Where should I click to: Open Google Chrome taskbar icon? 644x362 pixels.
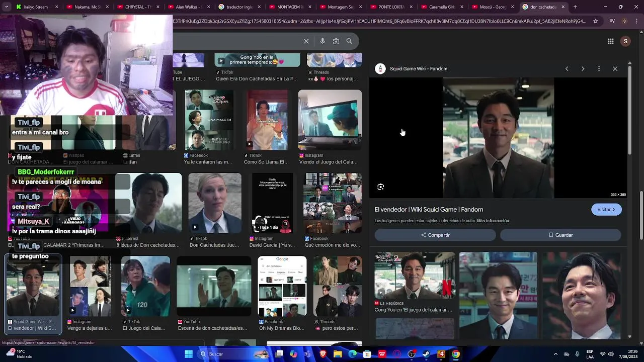[x=455, y=354]
